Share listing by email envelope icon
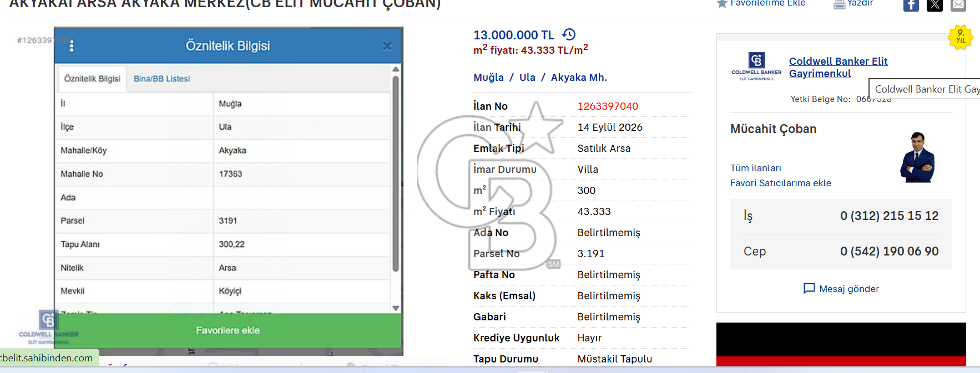The image size is (980, 373). [958, 5]
